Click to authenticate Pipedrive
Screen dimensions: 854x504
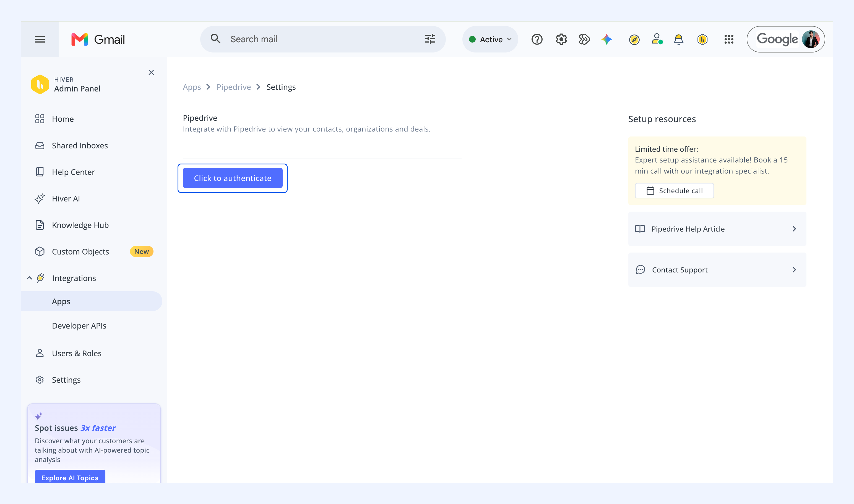click(x=233, y=178)
